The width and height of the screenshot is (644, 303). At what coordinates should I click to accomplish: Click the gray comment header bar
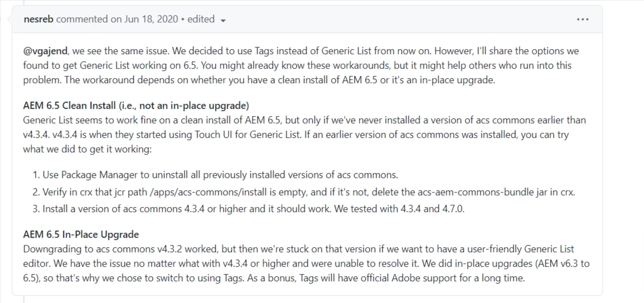coord(307,20)
